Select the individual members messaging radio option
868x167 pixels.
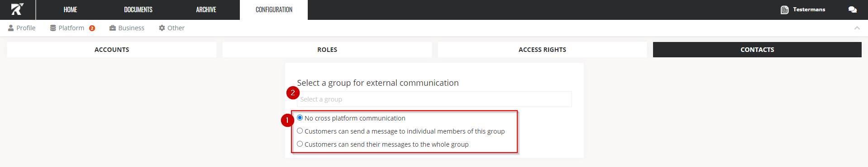[x=300, y=131]
